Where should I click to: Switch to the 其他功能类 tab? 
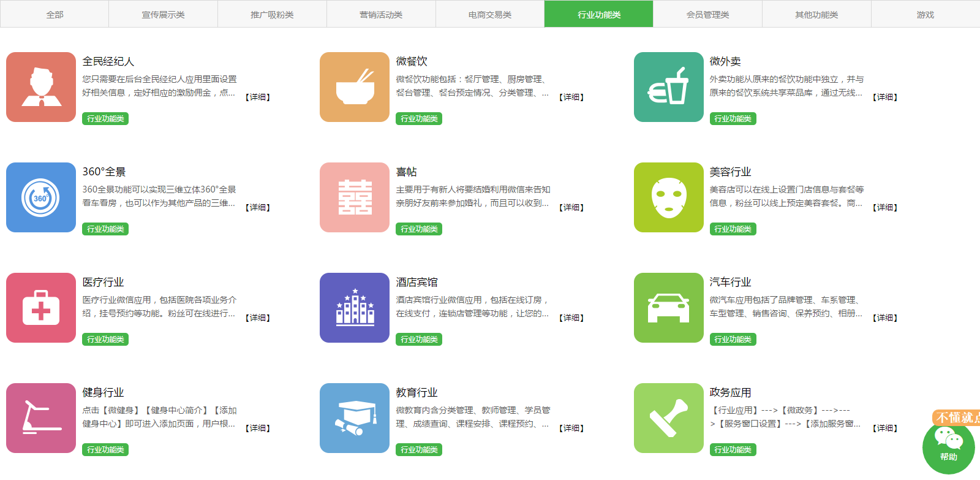point(816,14)
